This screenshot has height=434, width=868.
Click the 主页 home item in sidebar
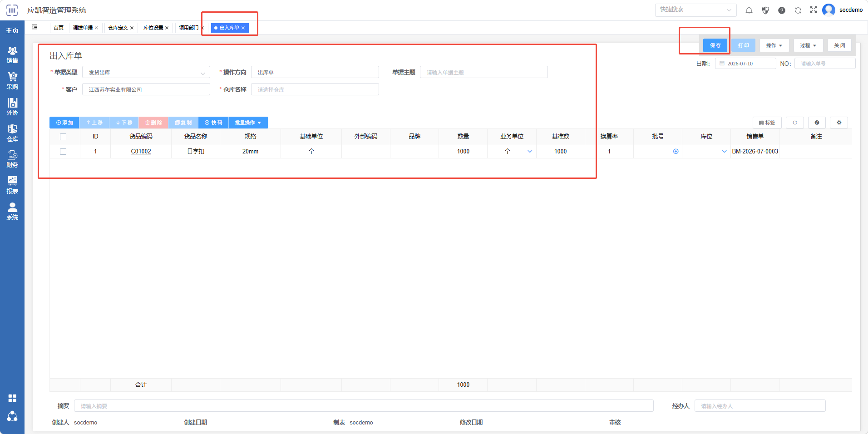[12, 30]
